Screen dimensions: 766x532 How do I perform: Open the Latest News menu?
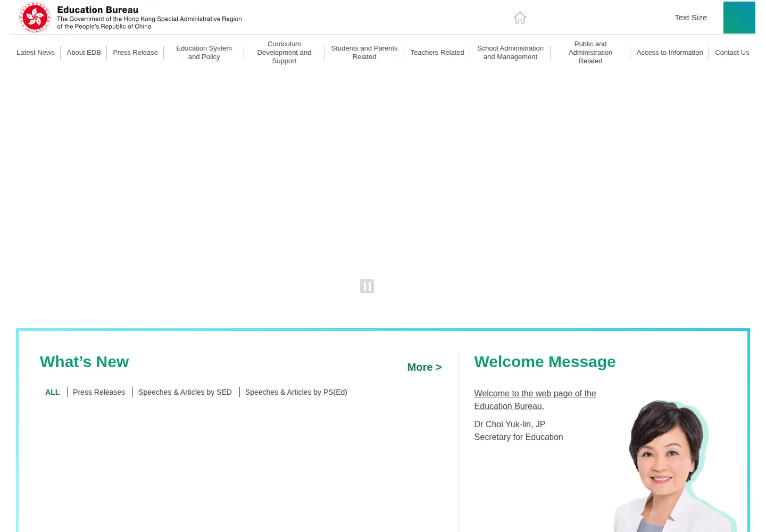click(x=36, y=53)
